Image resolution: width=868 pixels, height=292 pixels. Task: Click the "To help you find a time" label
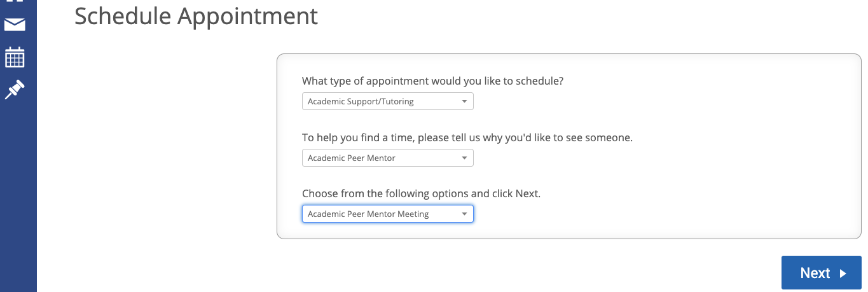[467, 137]
